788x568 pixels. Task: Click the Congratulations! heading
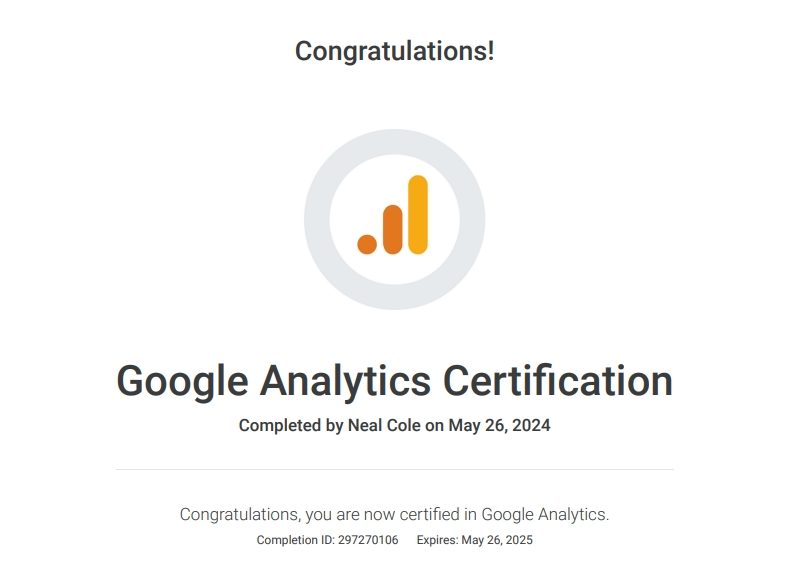(x=395, y=51)
